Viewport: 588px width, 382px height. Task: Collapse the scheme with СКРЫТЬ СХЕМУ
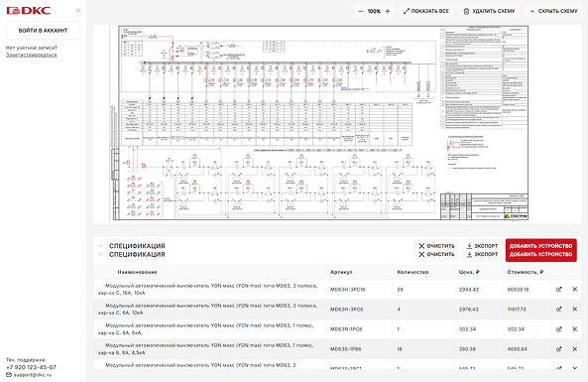click(x=553, y=11)
